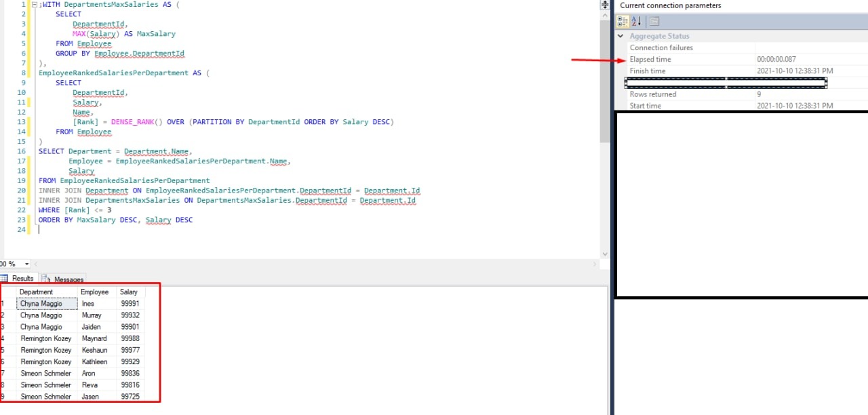Select the employee cell 'Aron'
Viewport: 868px width, 415px height.
[x=97, y=373]
